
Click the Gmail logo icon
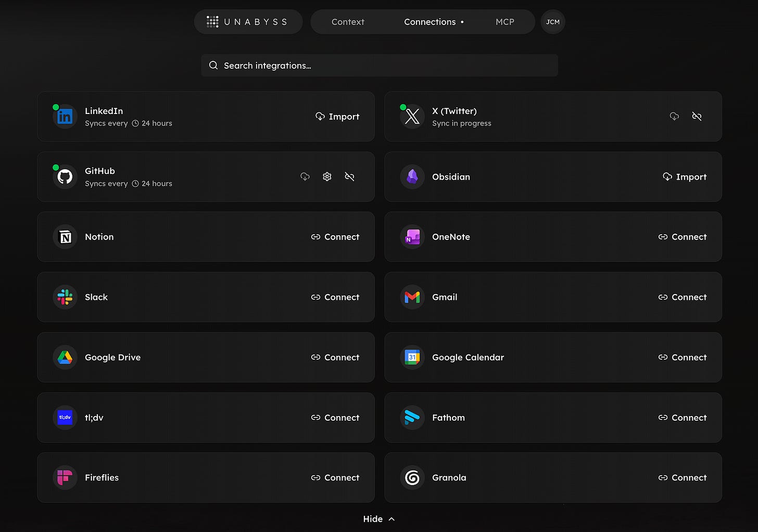(412, 297)
